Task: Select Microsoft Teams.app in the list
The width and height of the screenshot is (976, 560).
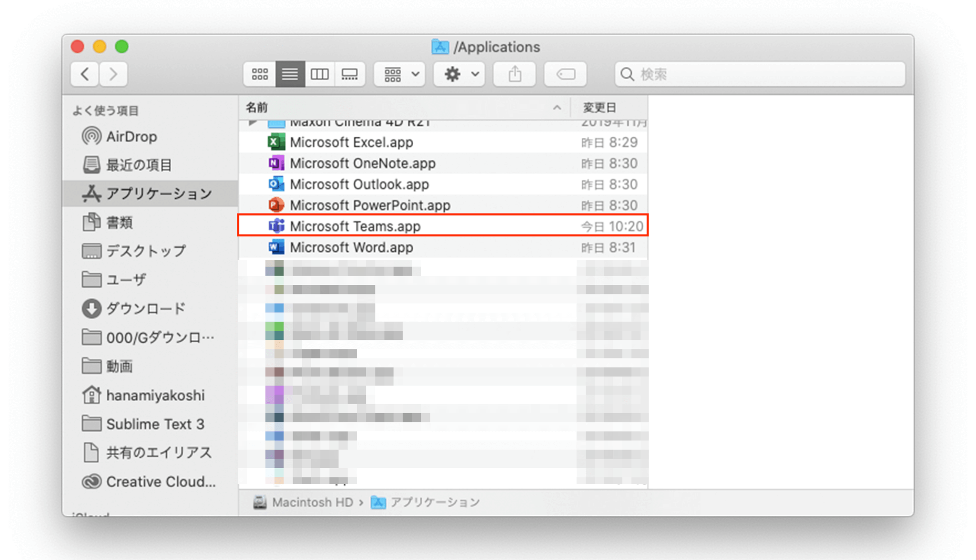Action: [x=355, y=226]
